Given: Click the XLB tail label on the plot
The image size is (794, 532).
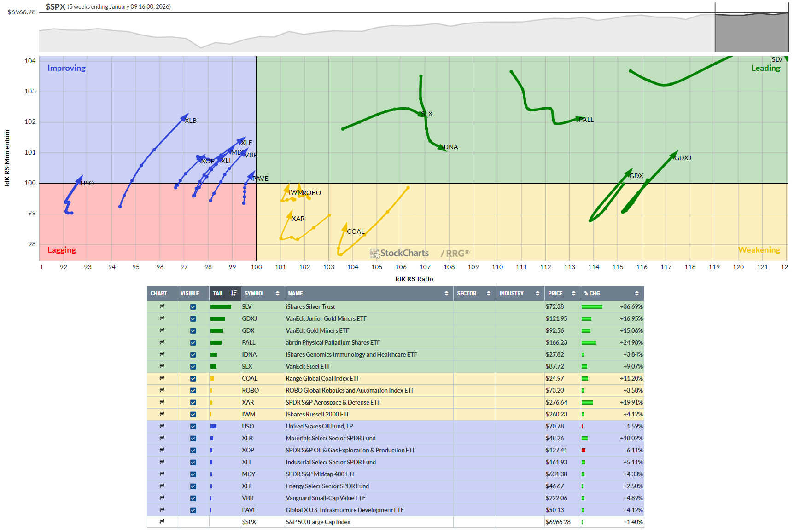Looking at the screenshot, I should [x=191, y=121].
